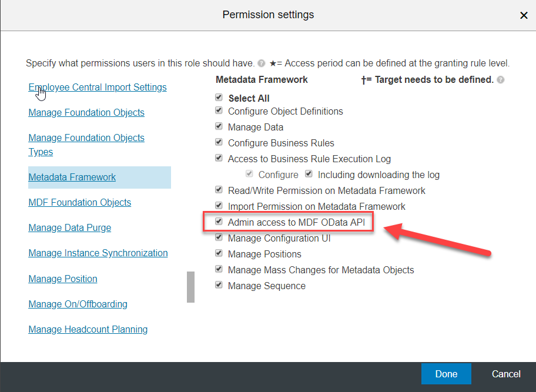
Task: Close the Permission settings dialog
Action: 524,15
